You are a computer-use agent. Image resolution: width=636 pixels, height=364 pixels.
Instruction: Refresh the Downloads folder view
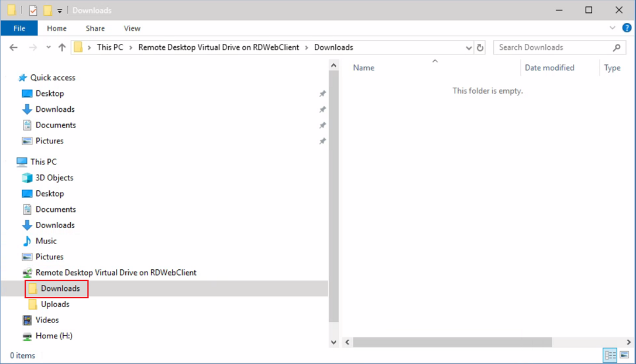(480, 47)
